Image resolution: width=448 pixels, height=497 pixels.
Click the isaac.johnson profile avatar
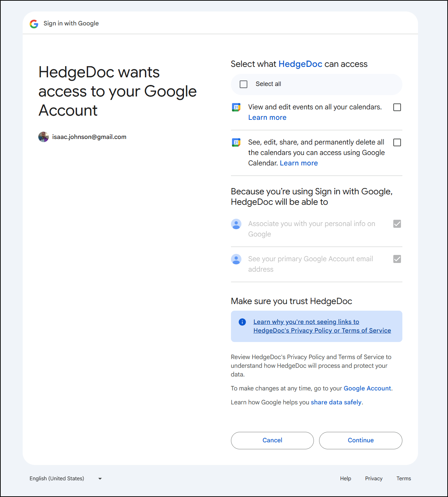click(44, 137)
